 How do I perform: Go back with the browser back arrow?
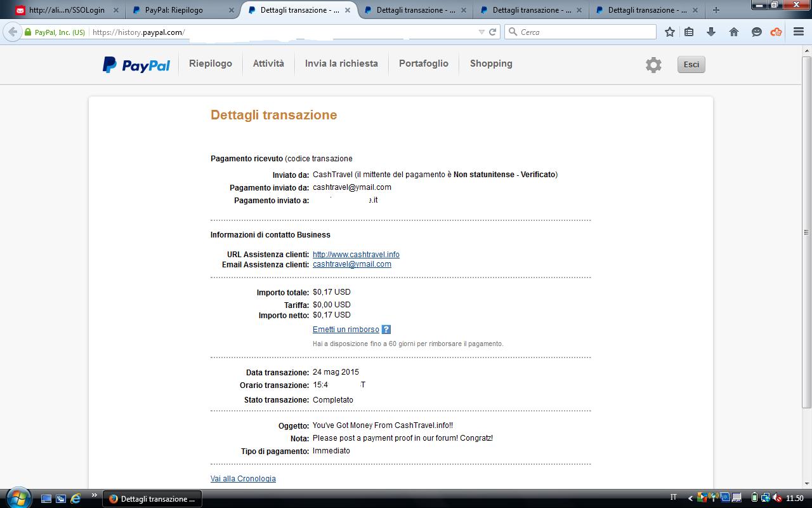[12, 32]
